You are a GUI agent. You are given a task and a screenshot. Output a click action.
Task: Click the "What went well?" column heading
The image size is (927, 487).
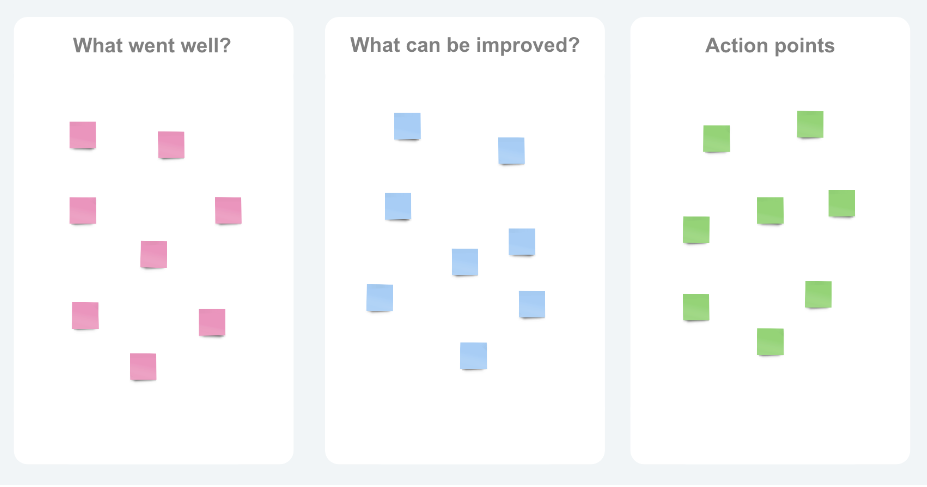pos(152,46)
